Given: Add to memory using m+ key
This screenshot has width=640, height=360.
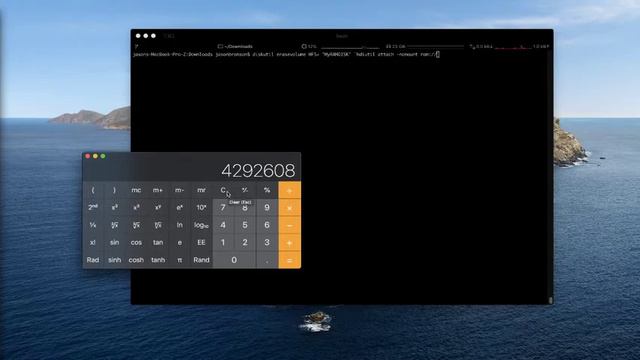Looking at the screenshot, I should pos(158,190).
